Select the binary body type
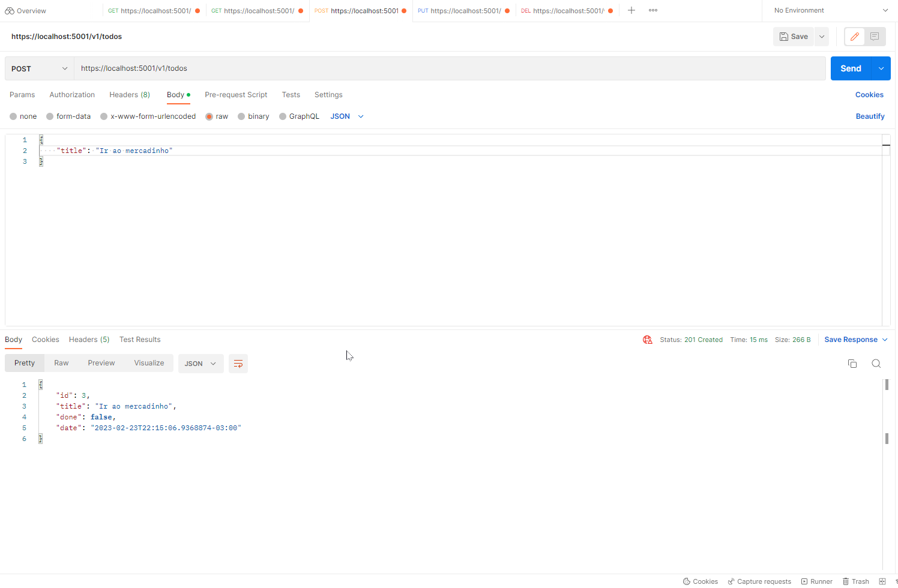The image size is (898, 588). pyautogui.click(x=253, y=116)
